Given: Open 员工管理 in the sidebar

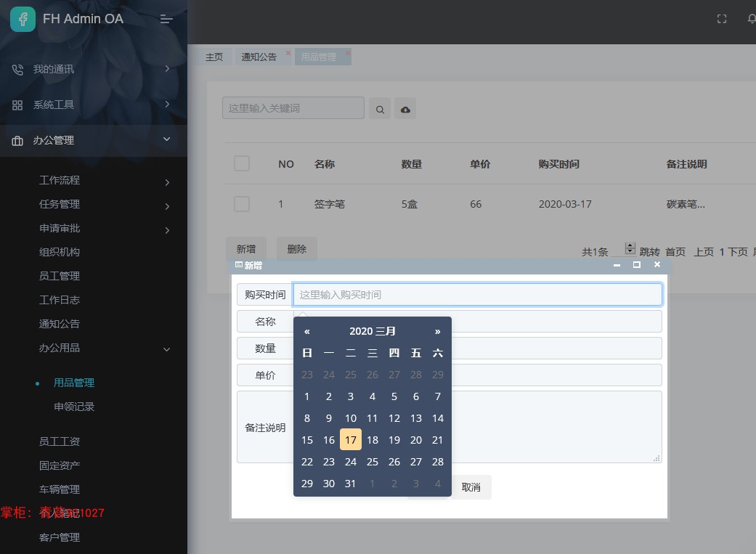Looking at the screenshot, I should tap(60, 276).
